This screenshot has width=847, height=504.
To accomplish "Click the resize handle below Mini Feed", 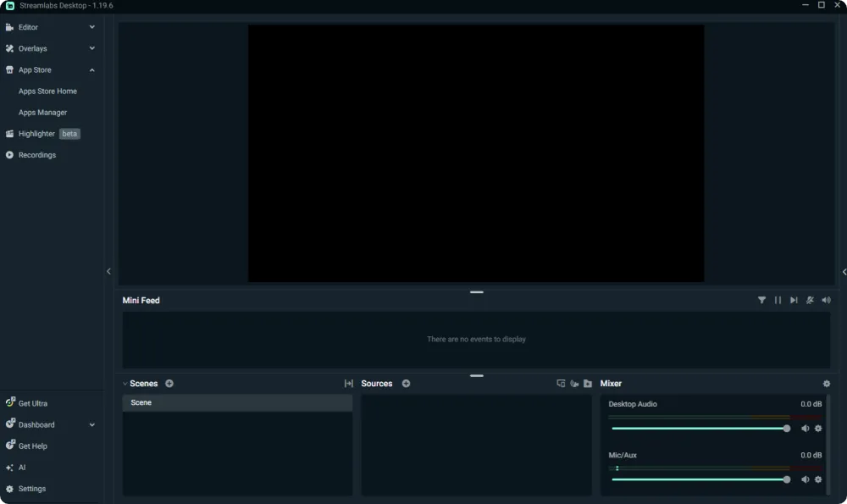I will coord(476,375).
